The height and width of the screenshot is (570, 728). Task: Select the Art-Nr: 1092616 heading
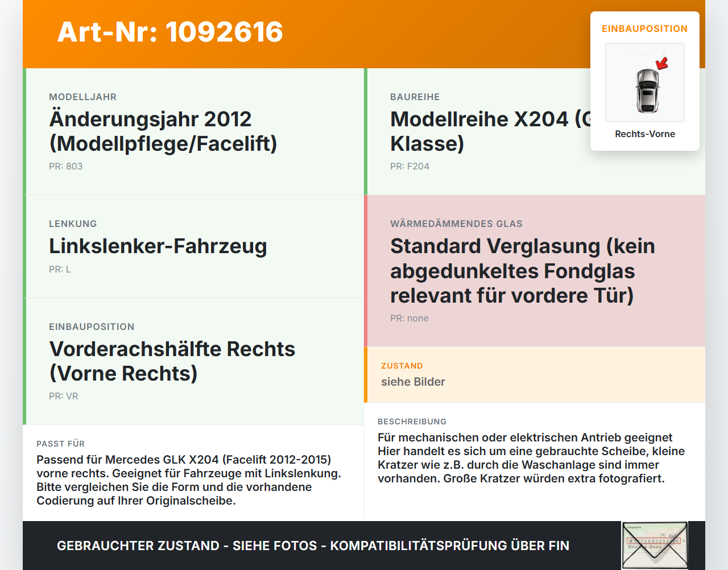pyautogui.click(x=170, y=32)
